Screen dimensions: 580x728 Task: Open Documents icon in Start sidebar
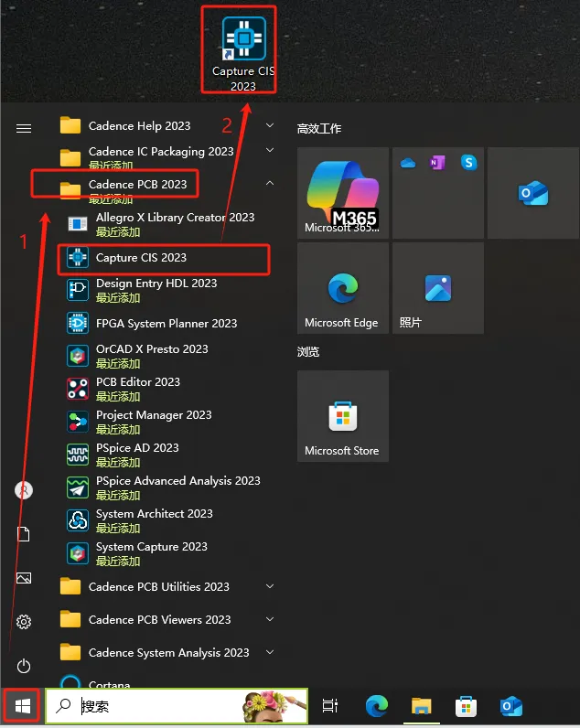point(24,534)
